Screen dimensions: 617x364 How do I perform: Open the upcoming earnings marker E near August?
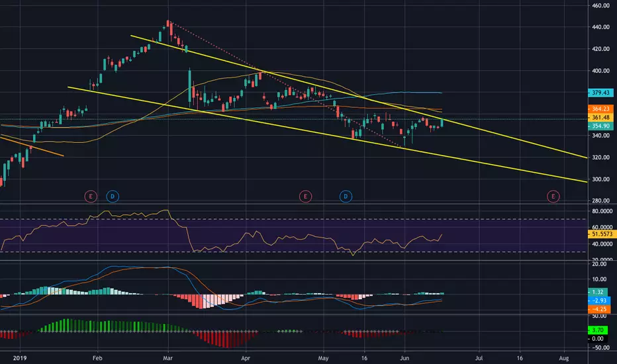pos(553,197)
